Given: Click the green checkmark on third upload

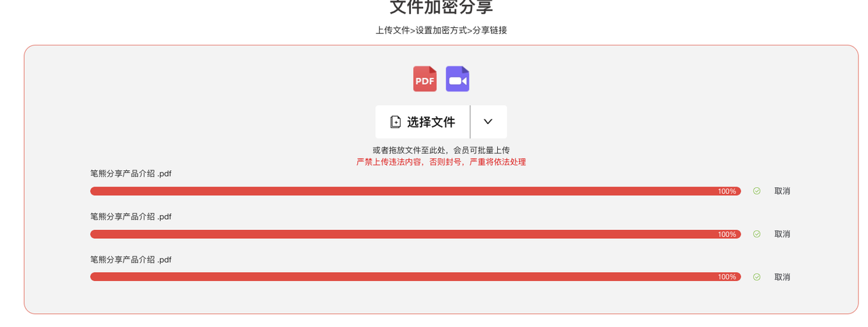Looking at the screenshot, I should [757, 277].
